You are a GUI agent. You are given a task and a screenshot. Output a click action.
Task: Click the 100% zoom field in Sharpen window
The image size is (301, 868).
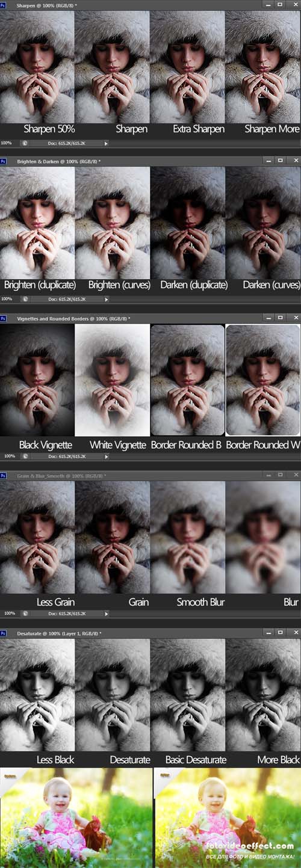click(7, 143)
